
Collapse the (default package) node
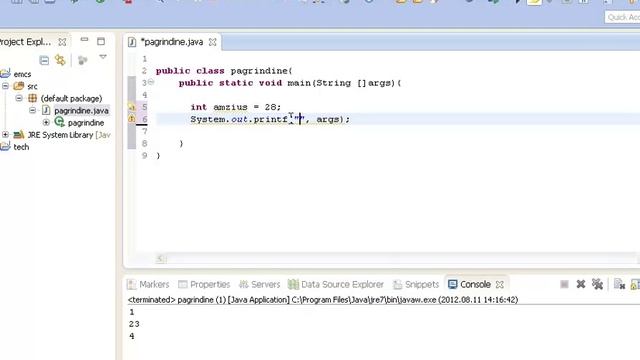19,98
